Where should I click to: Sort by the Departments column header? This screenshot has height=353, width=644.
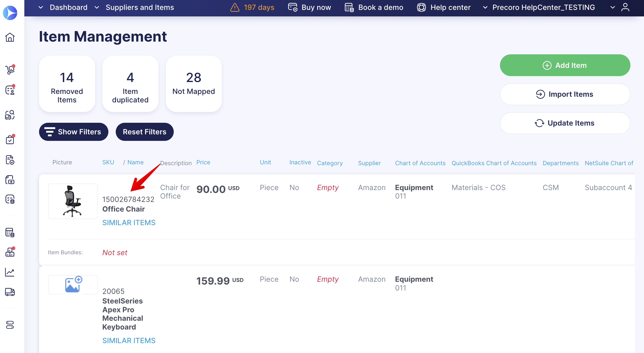561,163
